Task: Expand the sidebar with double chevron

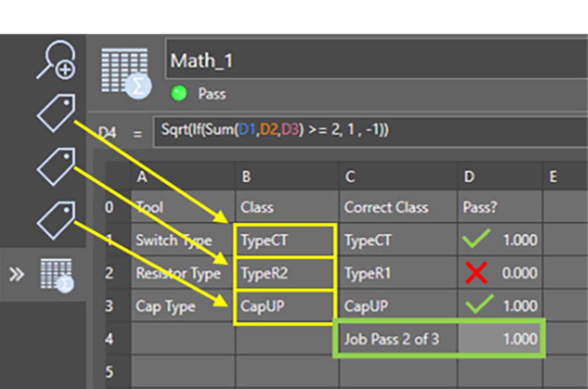Action: tap(16, 274)
